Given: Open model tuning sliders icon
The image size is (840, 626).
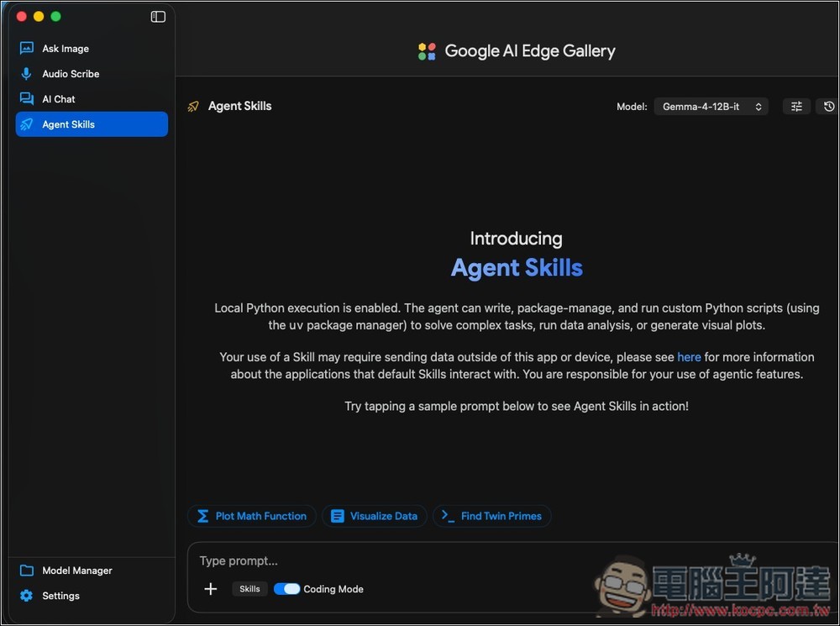Looking at the screenshot, I should (796, 107).
